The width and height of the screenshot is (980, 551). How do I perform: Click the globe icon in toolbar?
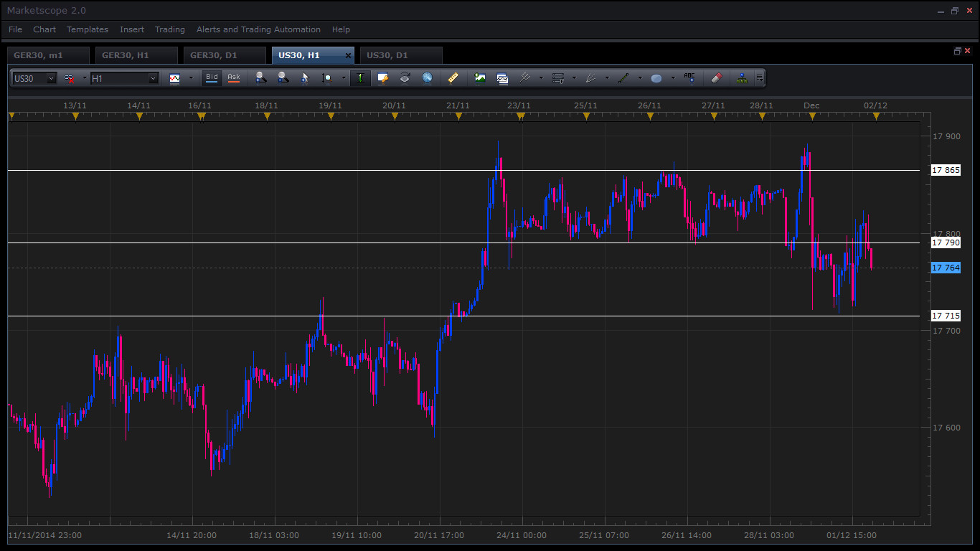pyautogui.click(x=427, y=78)
